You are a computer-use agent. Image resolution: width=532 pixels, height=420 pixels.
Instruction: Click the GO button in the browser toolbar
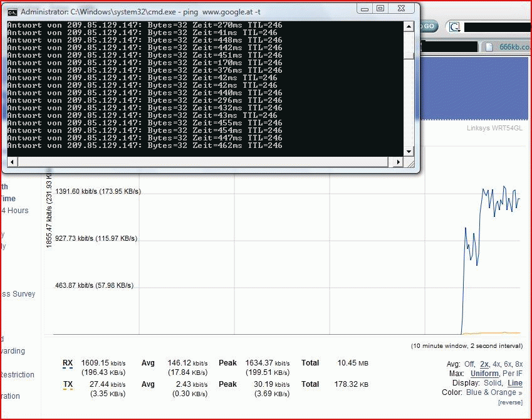click(x=429, y=26)
